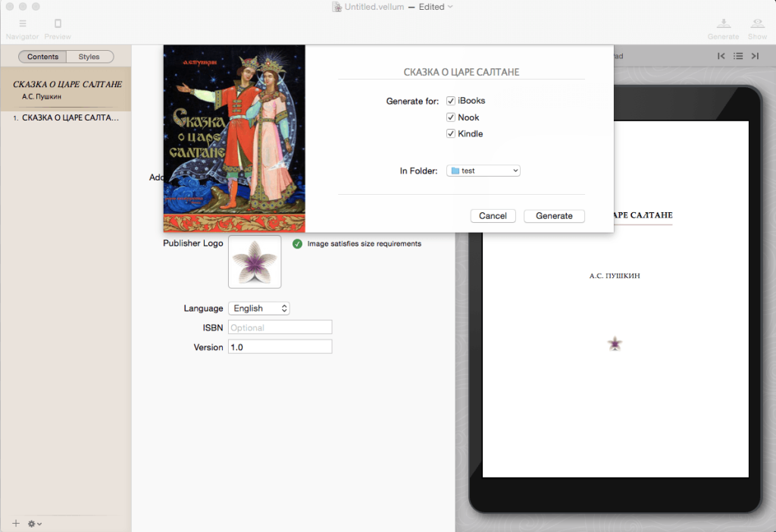Jump to first page in the preview
Screen dimensions: 776x532
tap(721, 55)
